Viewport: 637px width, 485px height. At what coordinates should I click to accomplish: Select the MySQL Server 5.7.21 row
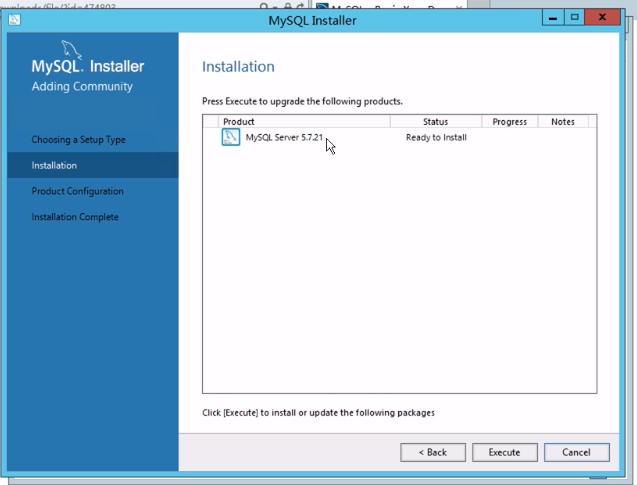point(399,137)
